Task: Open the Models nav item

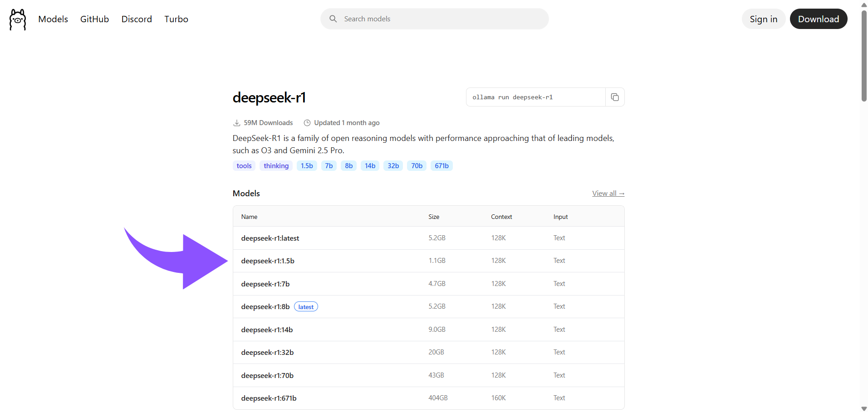Action: click(x=53, y=19)
